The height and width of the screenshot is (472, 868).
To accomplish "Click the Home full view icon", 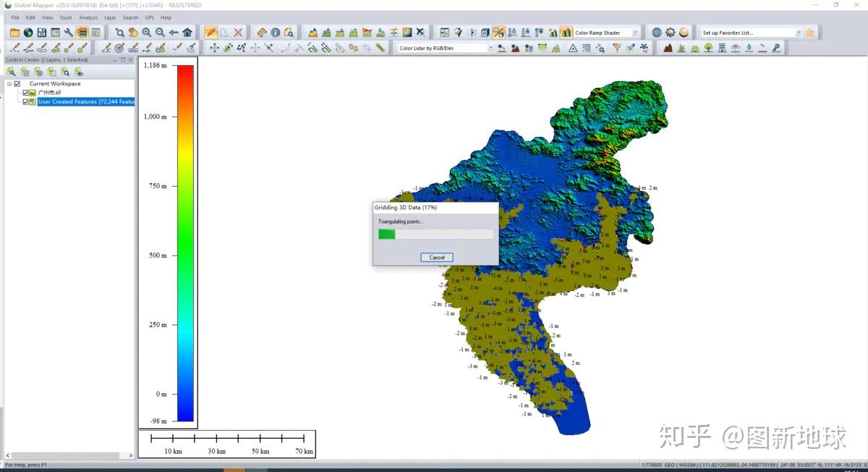I will pos(187,33).
